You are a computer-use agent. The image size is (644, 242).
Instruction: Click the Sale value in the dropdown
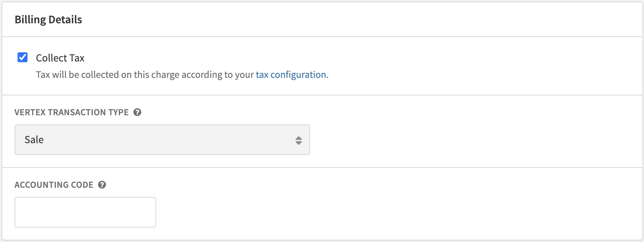click(34, 140)
